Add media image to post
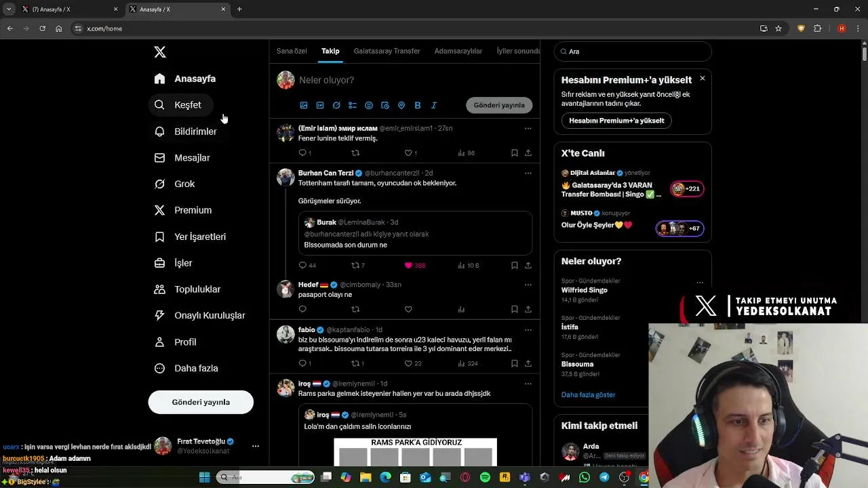This screenshot has width=868, height=488. [x=304, y=105]
